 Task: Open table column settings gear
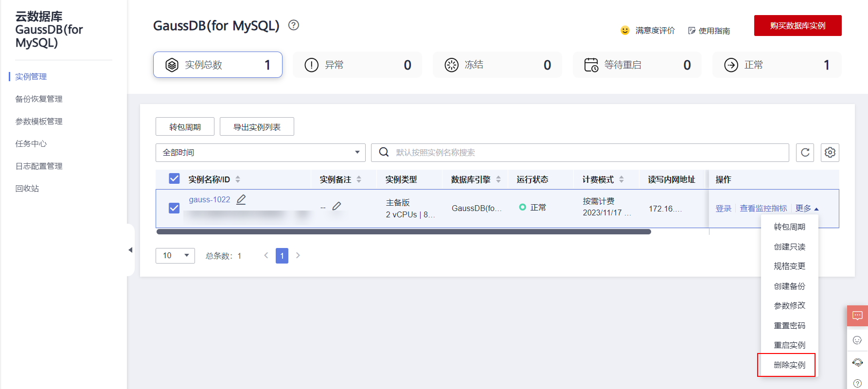pos(830,153)
